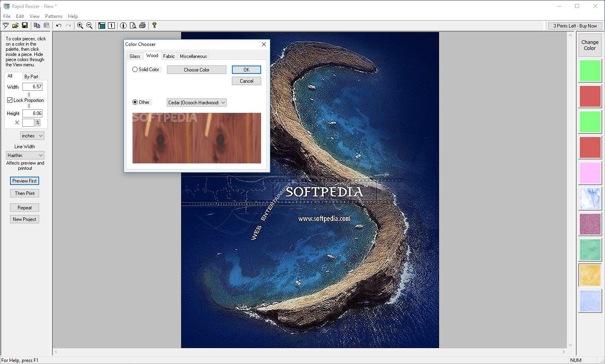
Task: Click the Height input field
Action: [32, 113]
